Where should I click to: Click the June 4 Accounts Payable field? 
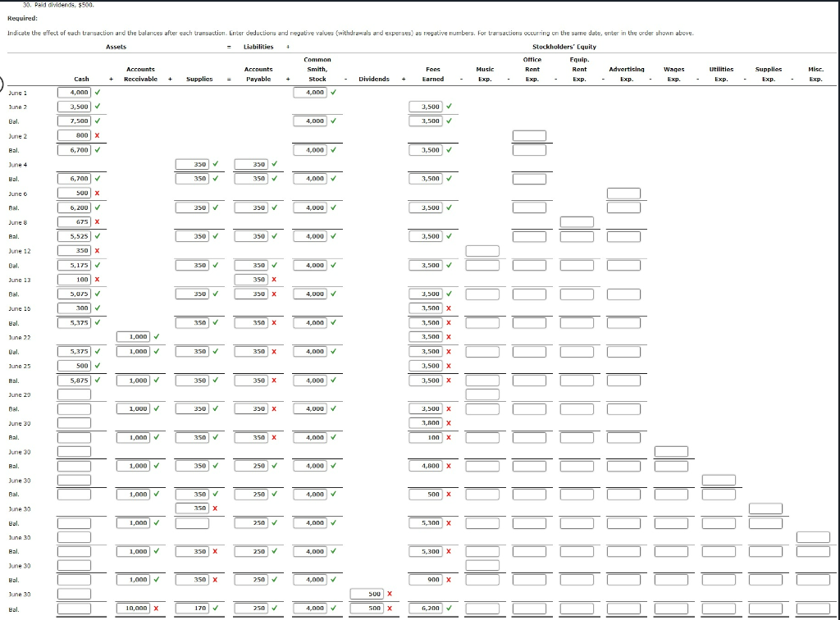[x=251, y=164]
